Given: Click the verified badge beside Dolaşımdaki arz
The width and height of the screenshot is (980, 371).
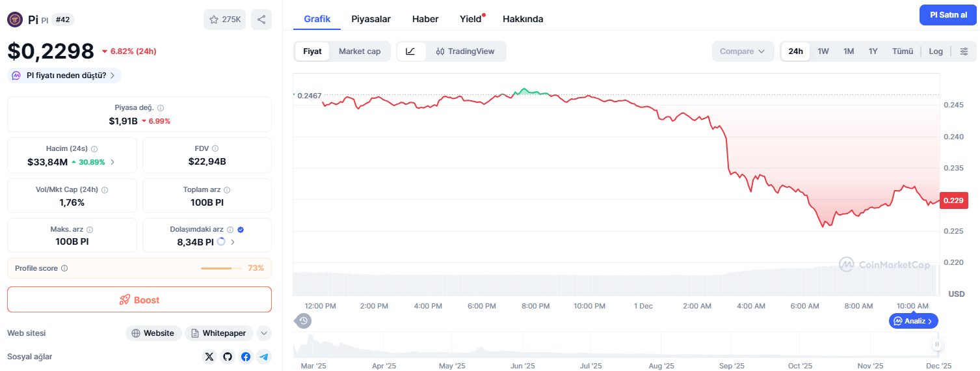Looking at the screenshot, I should tap(241, 230).
